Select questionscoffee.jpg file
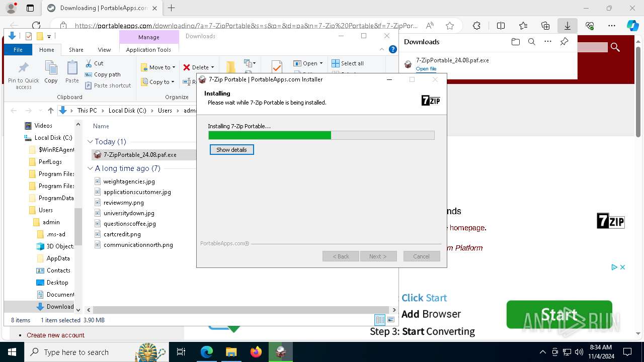 [x=130, y=224]
